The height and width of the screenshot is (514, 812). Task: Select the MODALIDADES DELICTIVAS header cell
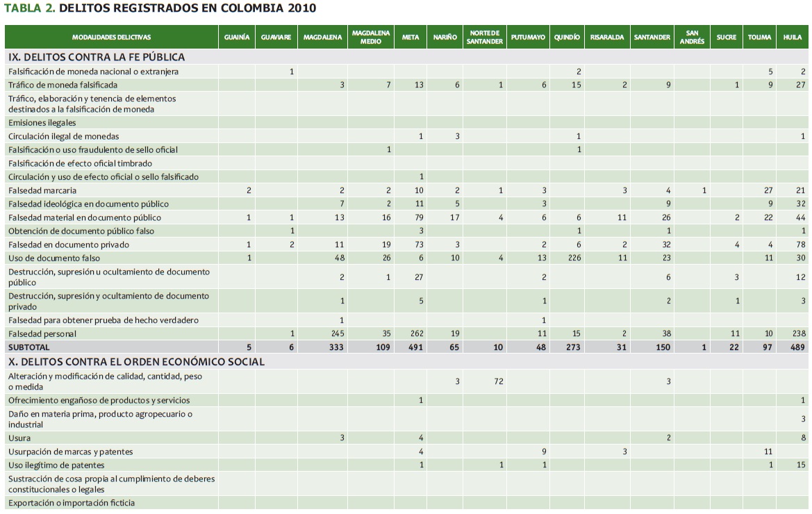[111, 38]
